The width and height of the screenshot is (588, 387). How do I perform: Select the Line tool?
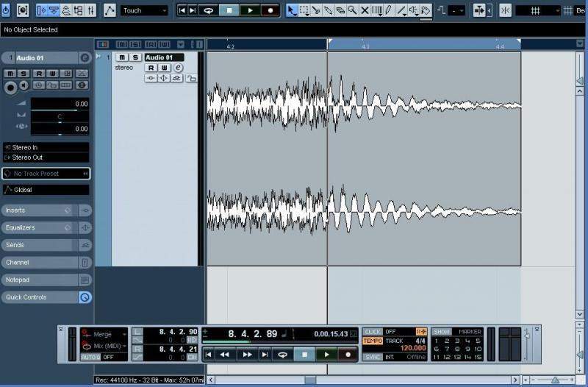(x=401, y=10)
